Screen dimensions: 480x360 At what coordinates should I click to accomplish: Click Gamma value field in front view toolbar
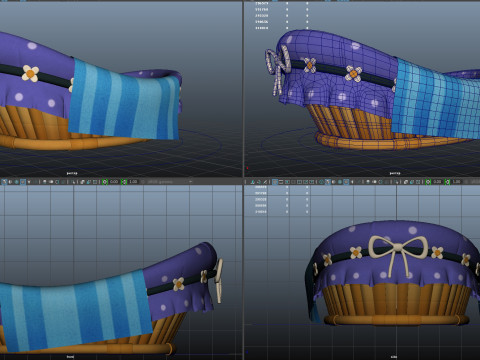tap(133, 182)
